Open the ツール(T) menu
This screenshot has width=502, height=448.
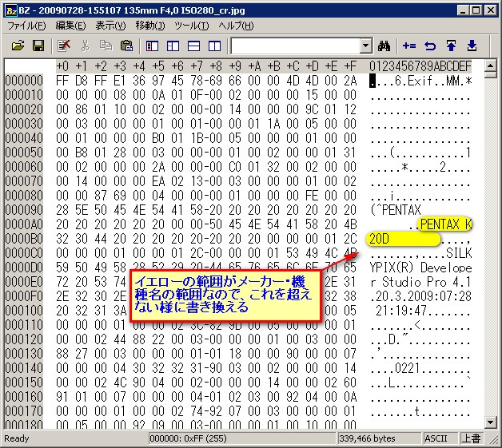pos(192,26)
